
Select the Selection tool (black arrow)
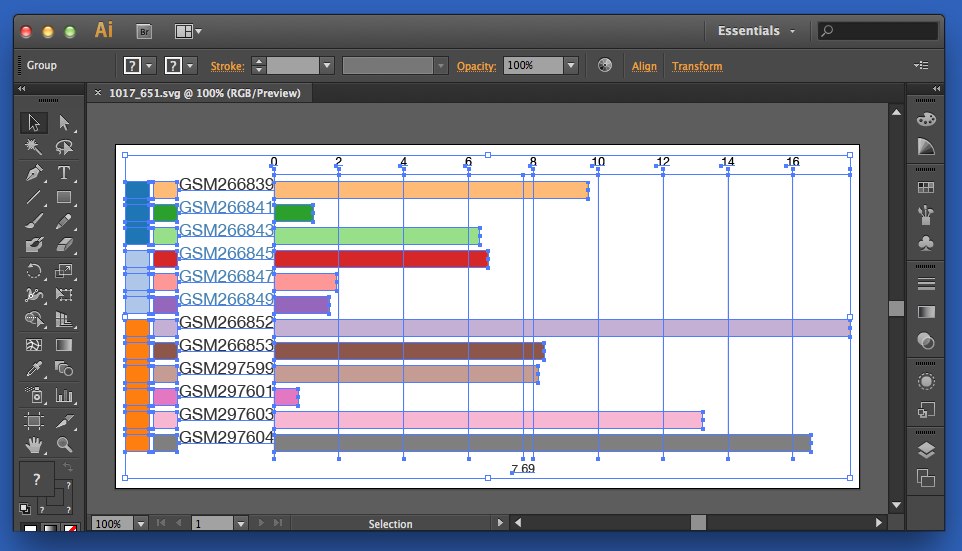pyautogui.click(x=34, y=123)
